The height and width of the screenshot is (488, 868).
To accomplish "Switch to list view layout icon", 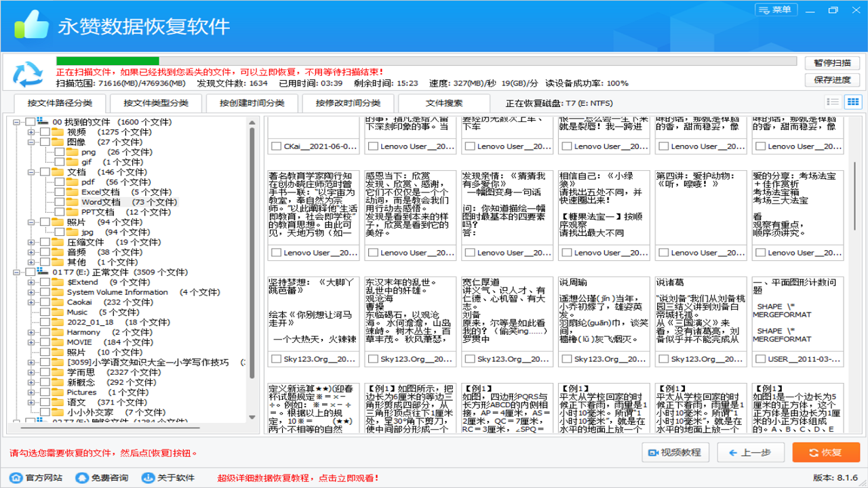I will tap(833, 102).
